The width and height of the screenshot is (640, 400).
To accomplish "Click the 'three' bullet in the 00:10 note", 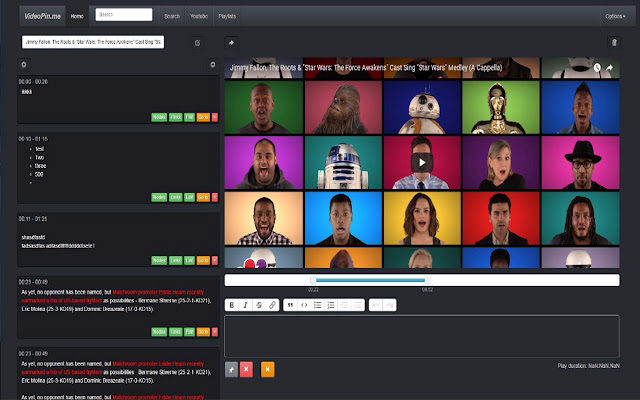I will click(40, 166).
